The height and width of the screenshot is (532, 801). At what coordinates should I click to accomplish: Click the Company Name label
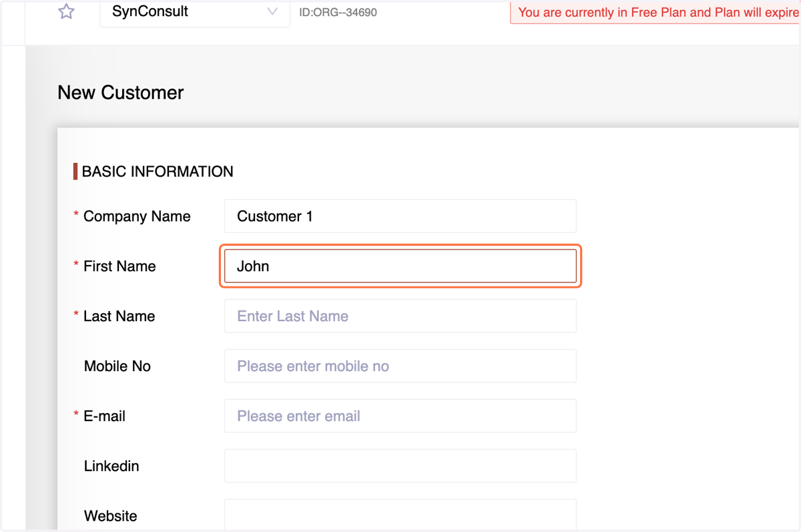(x=137, y=216)
